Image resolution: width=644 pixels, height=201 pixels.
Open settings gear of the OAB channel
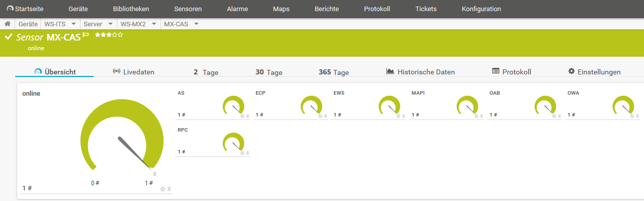(x=554, y=116)
